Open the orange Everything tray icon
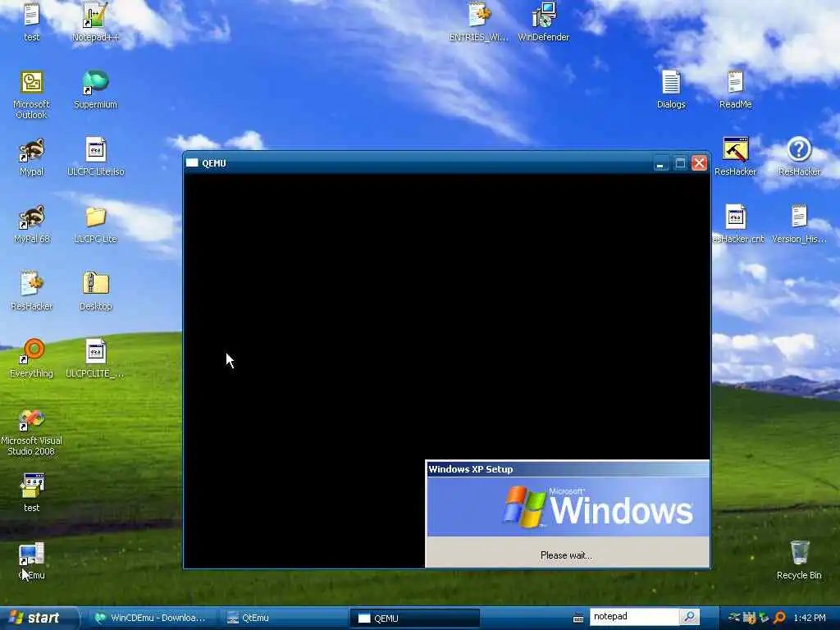Viewport: 840px width, 630px height. point(779,618)
